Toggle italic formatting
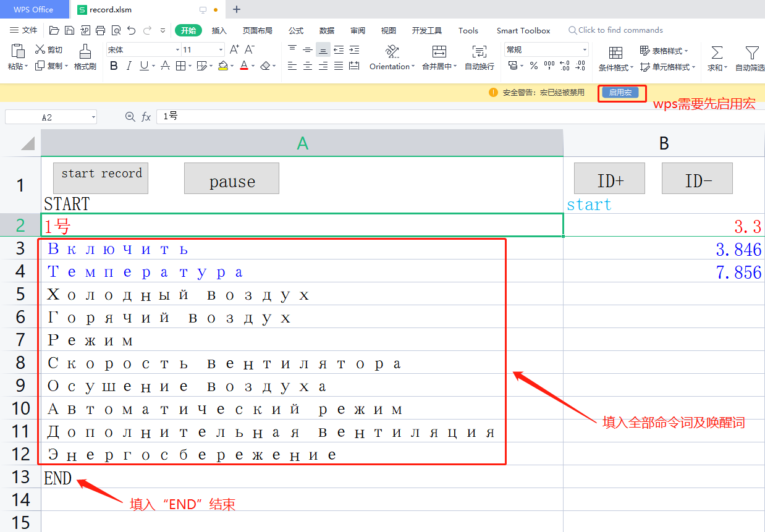The width and height of the screenshot is (765, 532). pyautogui.click(x=129, y=66)
